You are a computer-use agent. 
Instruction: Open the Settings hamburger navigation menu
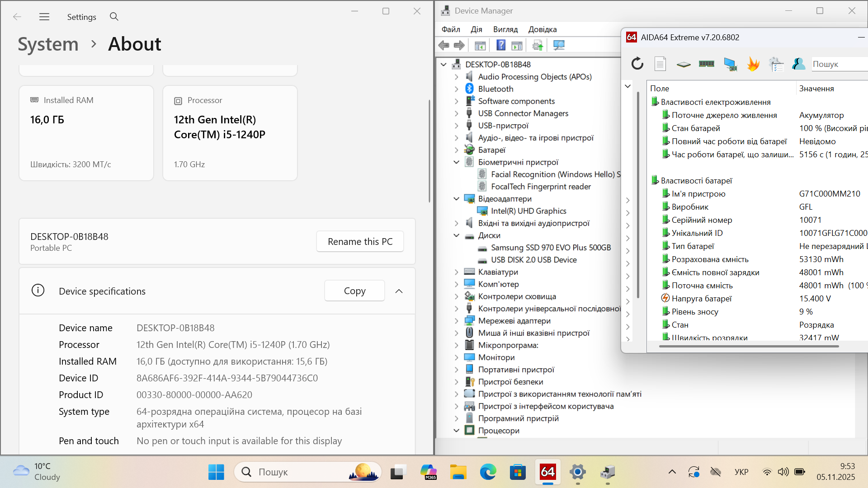point(44,17)
